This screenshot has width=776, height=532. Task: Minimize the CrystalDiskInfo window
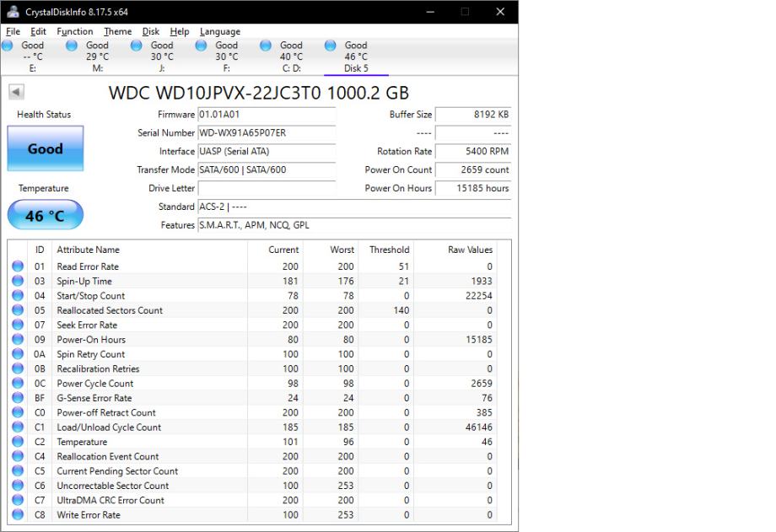click(430, 12)
